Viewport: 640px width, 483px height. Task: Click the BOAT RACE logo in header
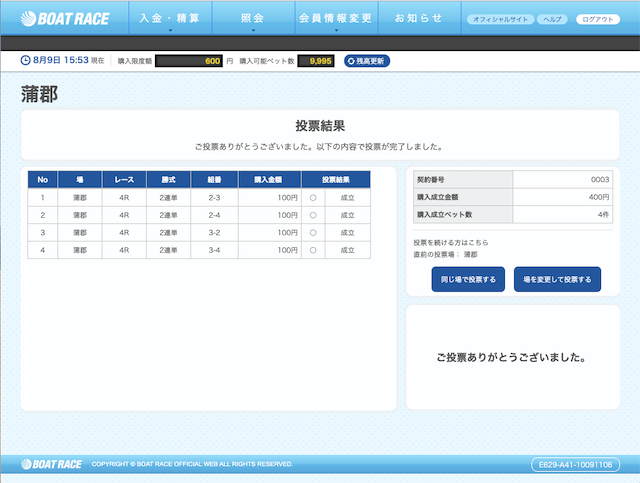pos(65,18)
